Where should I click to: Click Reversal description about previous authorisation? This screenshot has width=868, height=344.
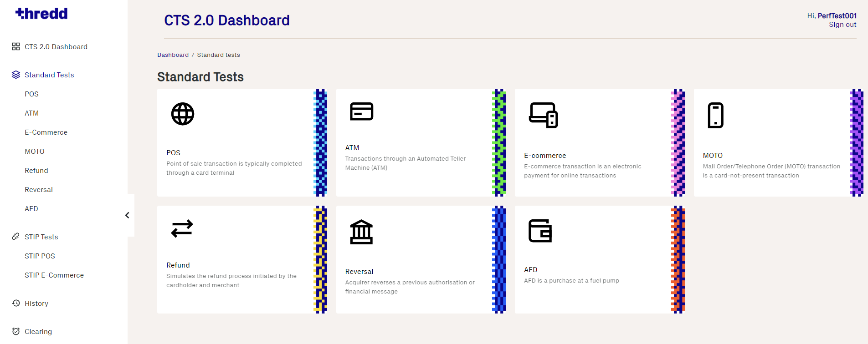pyautogui.click(x=410, y=287)
